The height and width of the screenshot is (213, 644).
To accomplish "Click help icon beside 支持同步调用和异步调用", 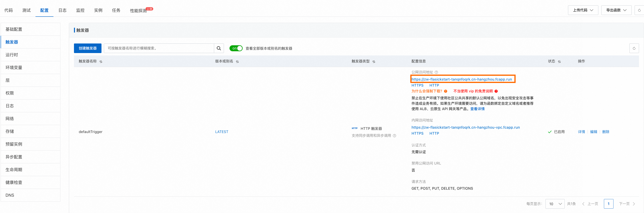I will coord(395,136).
